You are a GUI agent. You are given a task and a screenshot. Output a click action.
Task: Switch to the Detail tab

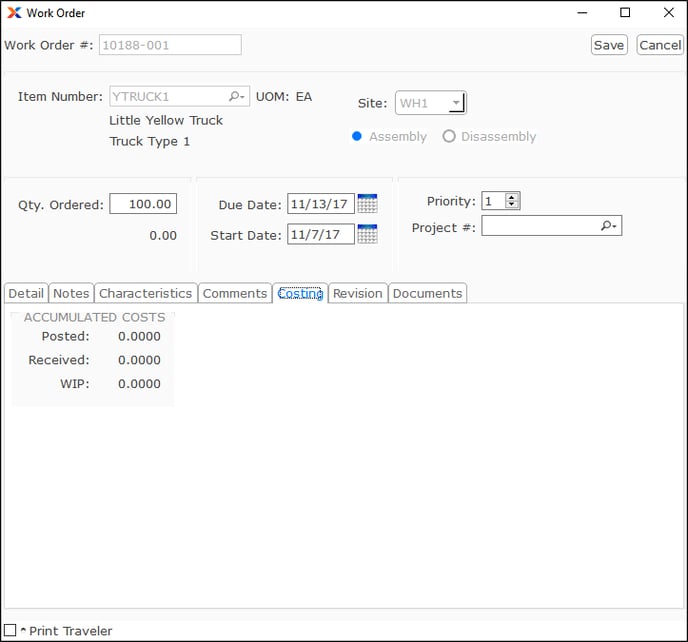pos(26,293)
